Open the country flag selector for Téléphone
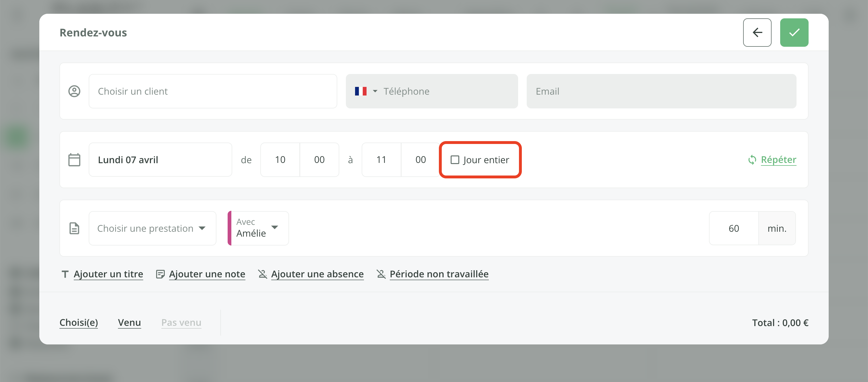 point(366,91)
